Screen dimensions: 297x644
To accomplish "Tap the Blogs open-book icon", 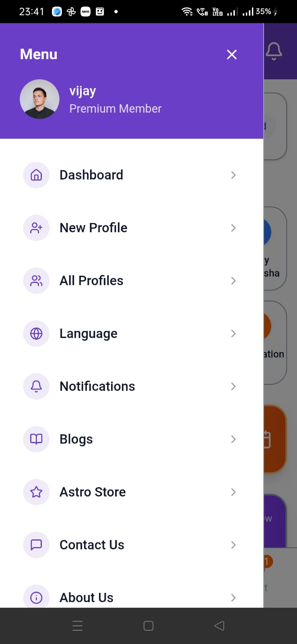I will (36, 439).
